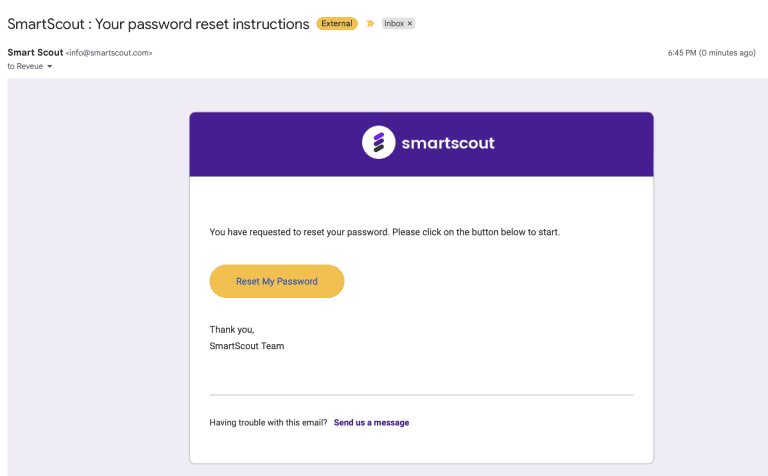Viewport: 768px width, 476px height.
Task: Click the info@smartscout.com sender address
Action: pyautogui.click(x=109, y=53)
